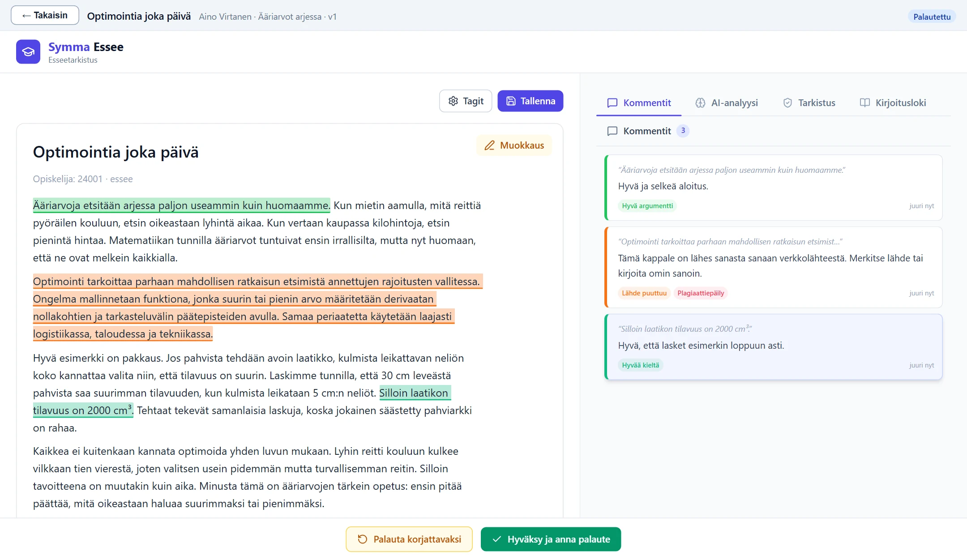Select the comment 'Hyvä, että lasket esimerkin loppuun asti.'
This screenshot has width=967, height=560.
773,347
